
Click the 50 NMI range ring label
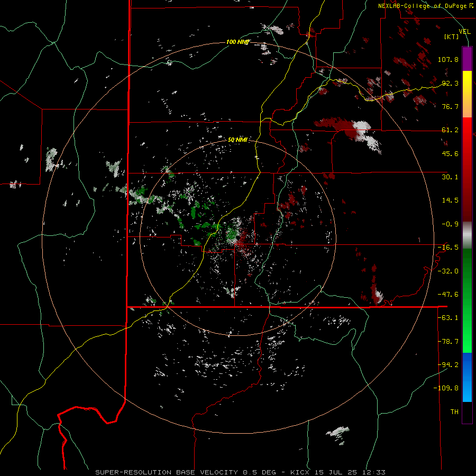[237, 140]
